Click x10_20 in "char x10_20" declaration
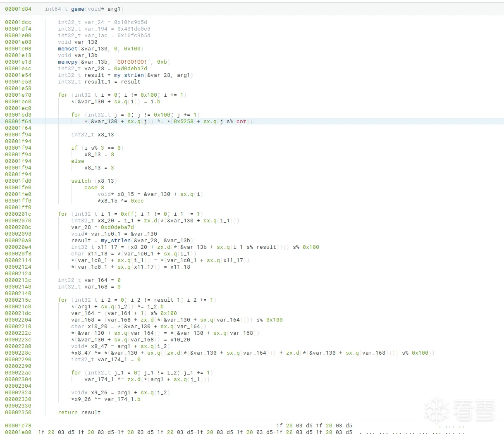The image size is (504, 434). click(98, 327)
